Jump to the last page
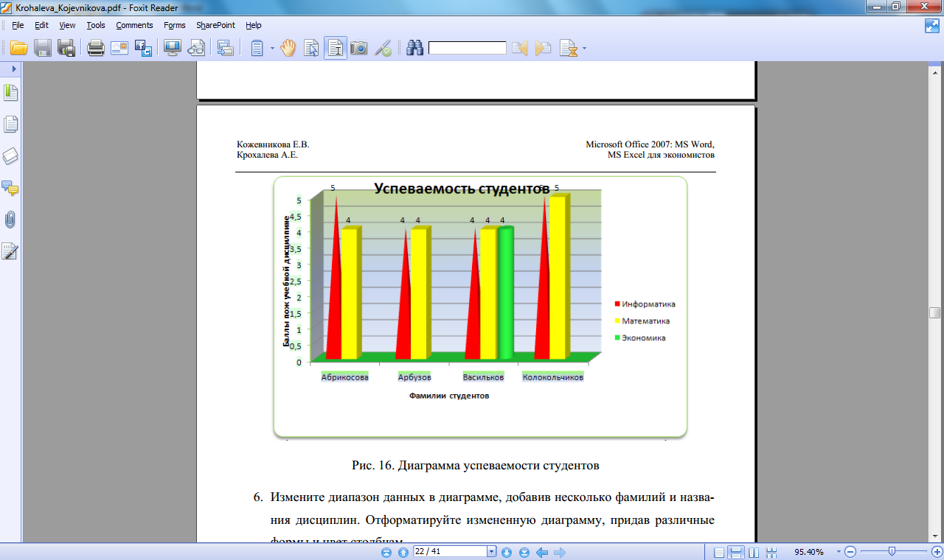944x560 pixels. coord(524,552)
